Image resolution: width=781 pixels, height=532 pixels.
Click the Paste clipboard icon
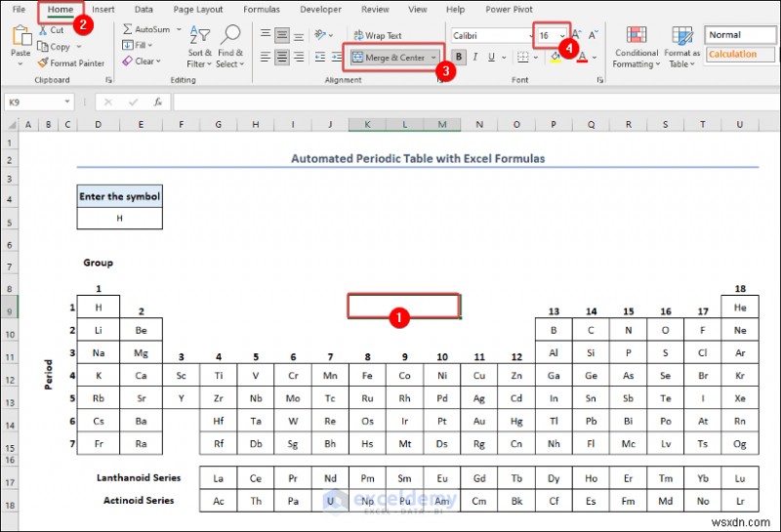point(21,36)
